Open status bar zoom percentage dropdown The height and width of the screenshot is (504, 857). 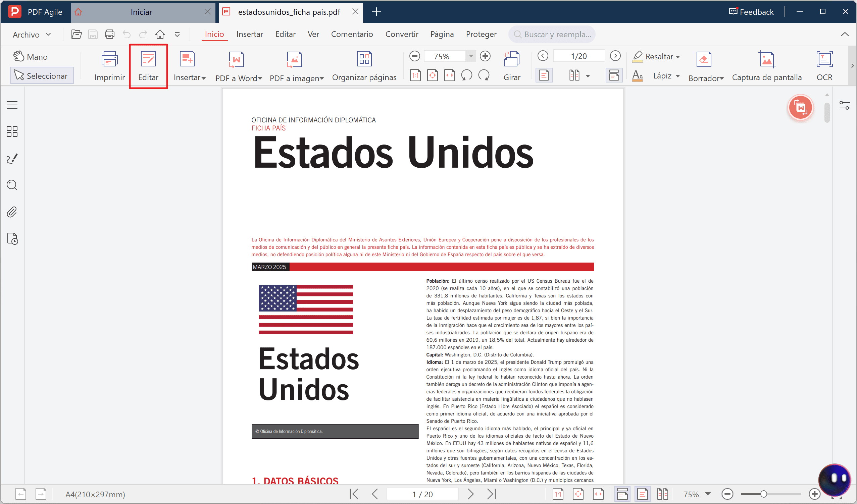point(708,494)
